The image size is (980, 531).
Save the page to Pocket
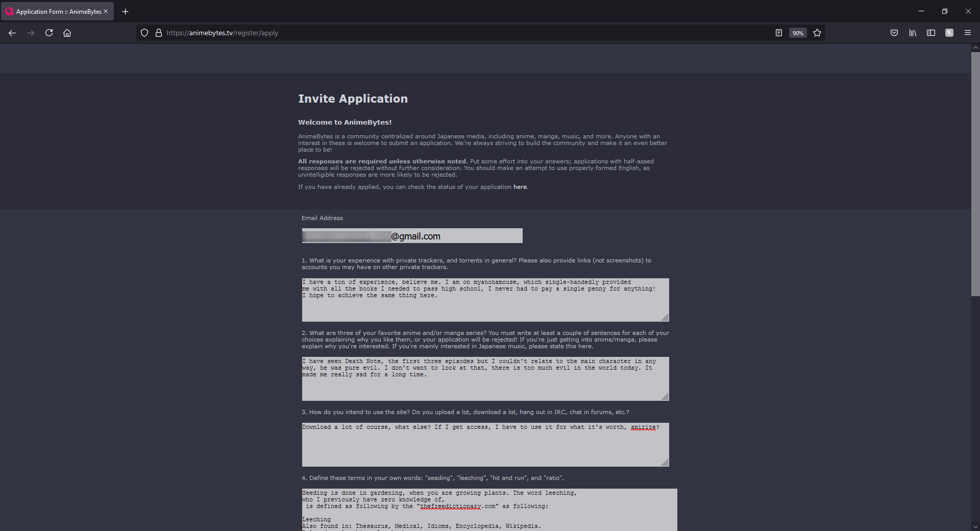tap(894, 33)
